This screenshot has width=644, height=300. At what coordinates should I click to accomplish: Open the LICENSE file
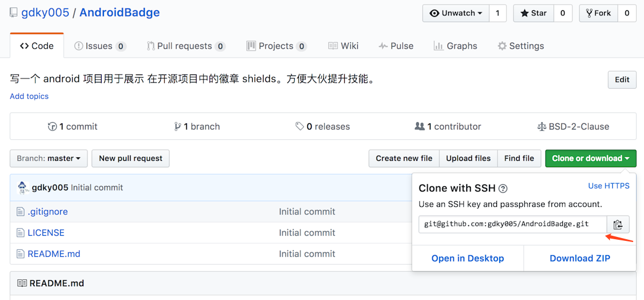coord(46,233)
